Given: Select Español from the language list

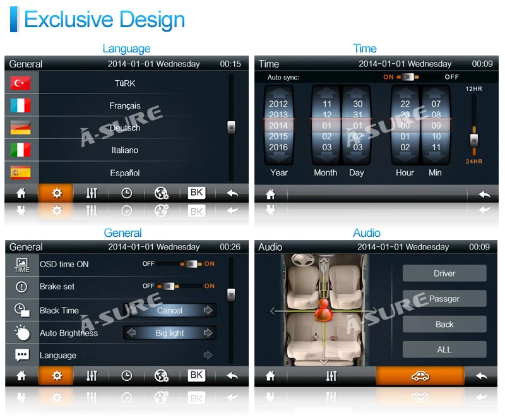Looking at the screenshot, I should pos(125,173).
